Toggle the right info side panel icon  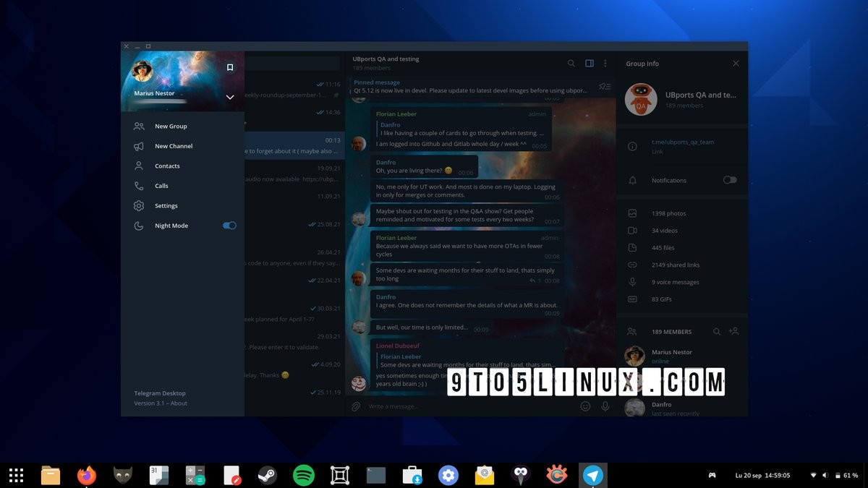(x=590, y=64)
